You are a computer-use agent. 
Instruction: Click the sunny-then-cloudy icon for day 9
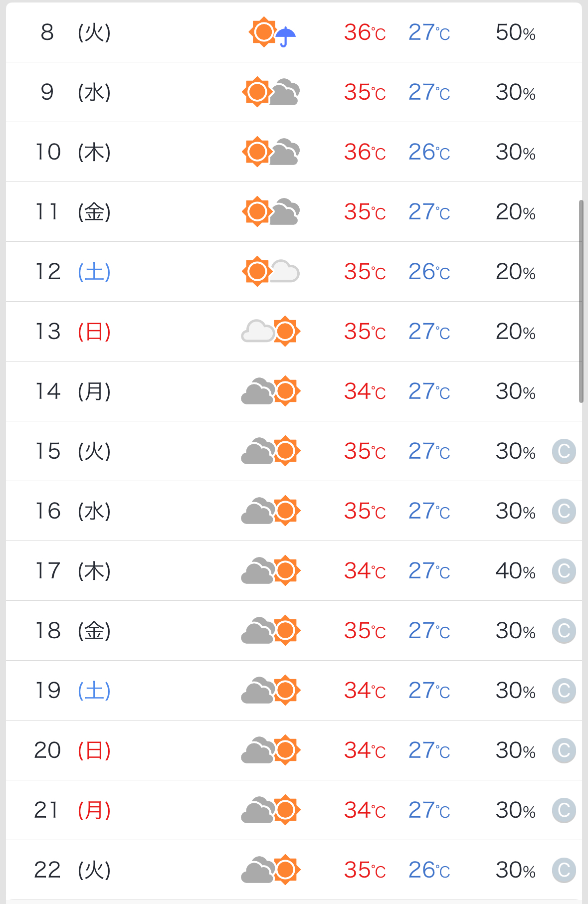[x=271, y=92]
